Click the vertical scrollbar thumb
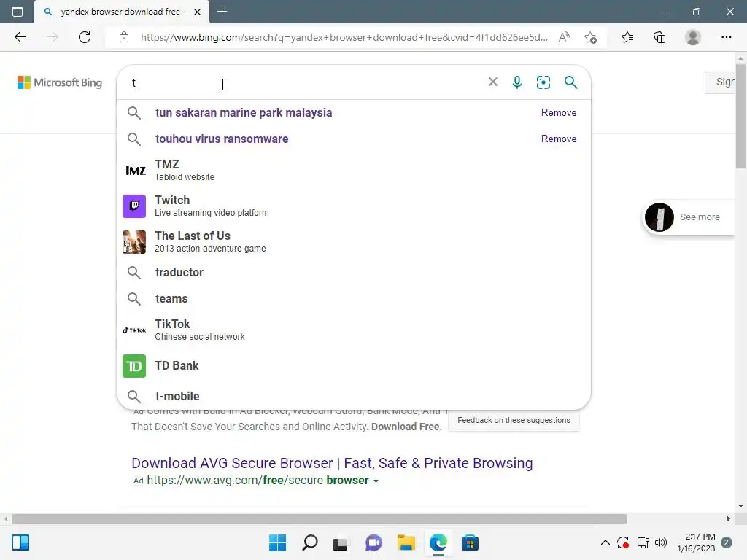The image size is (747, 560). tap(740, 115)
